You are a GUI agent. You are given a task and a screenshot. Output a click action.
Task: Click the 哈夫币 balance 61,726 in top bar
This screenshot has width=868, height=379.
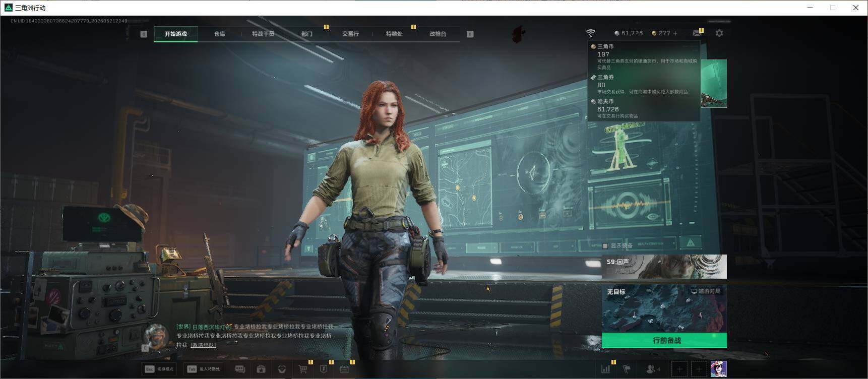point(628,33)
